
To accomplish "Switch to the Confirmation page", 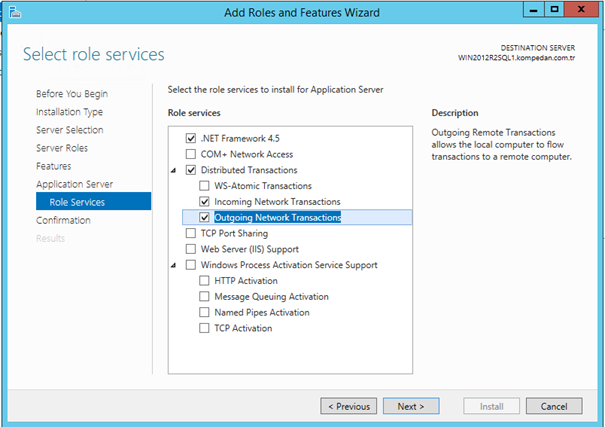I will pyautogui.click(x=63, y=220).
